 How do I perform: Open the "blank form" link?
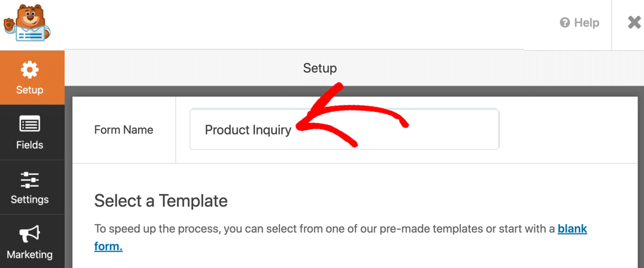(x=572, y=229)
